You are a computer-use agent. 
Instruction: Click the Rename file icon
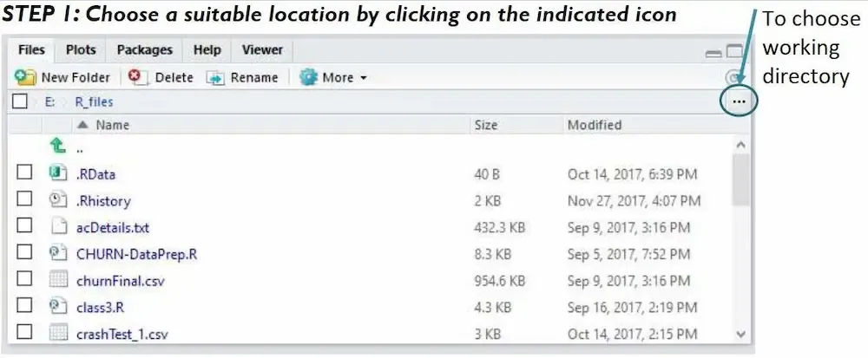pyautogui.click(x=215, y=78)
